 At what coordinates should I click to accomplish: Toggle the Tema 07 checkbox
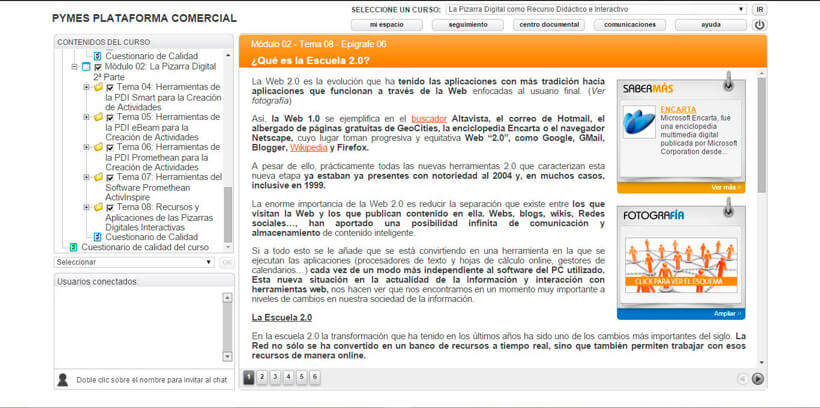point(109,177)
